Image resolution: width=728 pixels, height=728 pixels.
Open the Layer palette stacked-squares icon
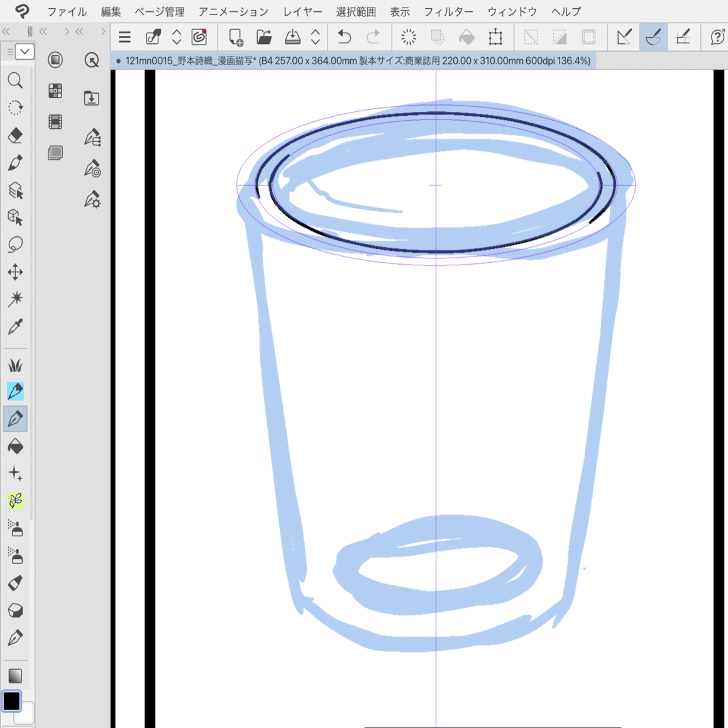coord(55,152)
